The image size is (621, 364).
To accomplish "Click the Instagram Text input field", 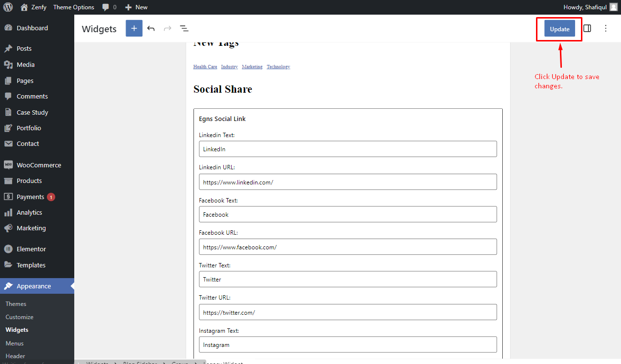I will click(x=348, y=344).
